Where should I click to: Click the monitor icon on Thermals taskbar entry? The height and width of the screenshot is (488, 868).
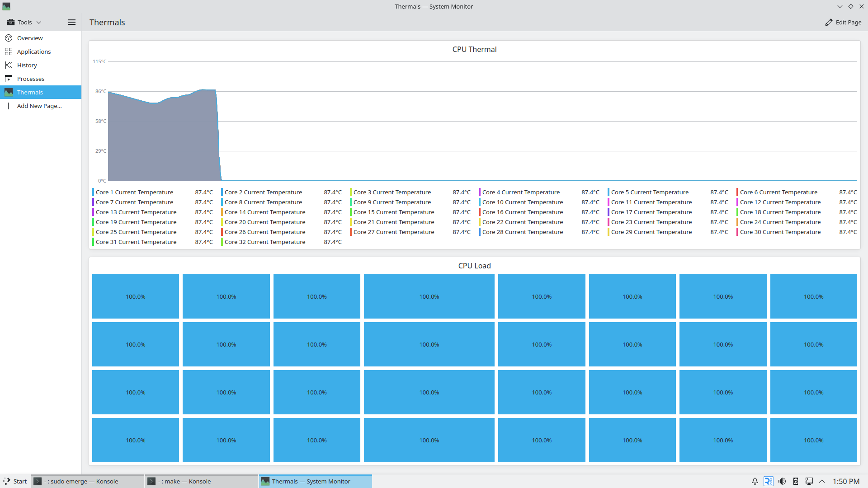[x=265, y=481]
